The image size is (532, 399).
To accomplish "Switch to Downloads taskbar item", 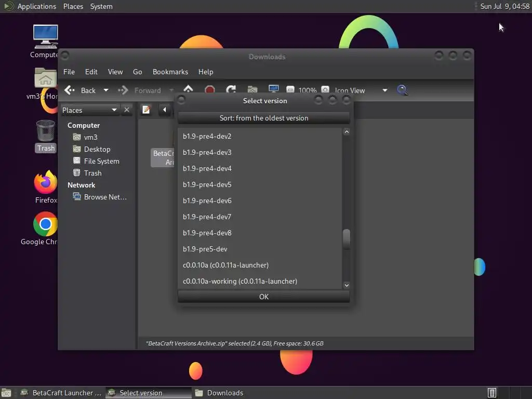I will tap(219, 393).
